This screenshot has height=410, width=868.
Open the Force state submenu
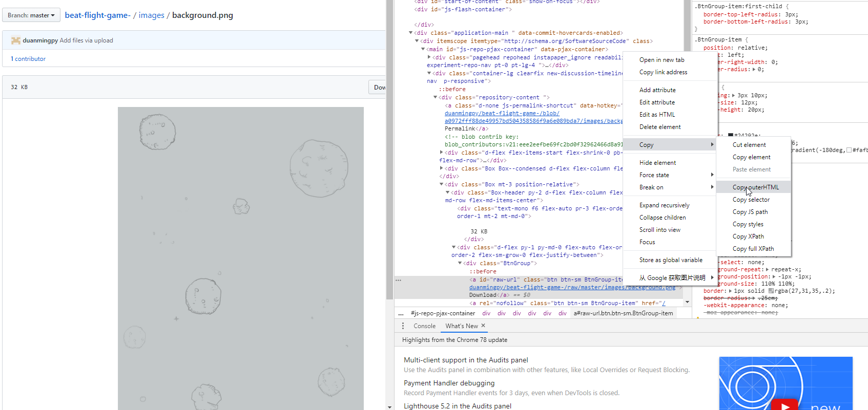(670, 175)
